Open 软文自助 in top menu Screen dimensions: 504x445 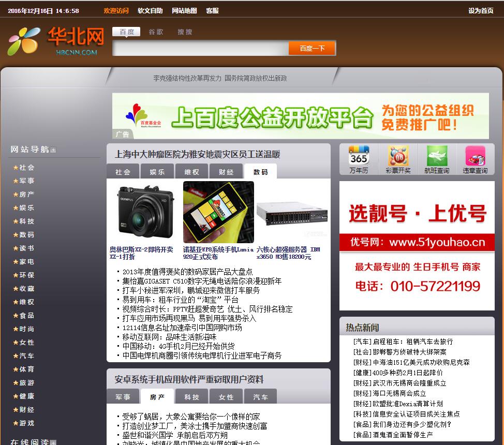(x=150, y=11)
